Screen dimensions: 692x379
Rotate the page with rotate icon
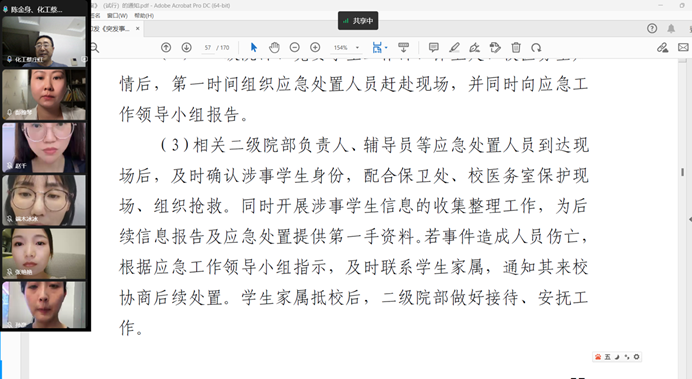(x=536, y=47)
